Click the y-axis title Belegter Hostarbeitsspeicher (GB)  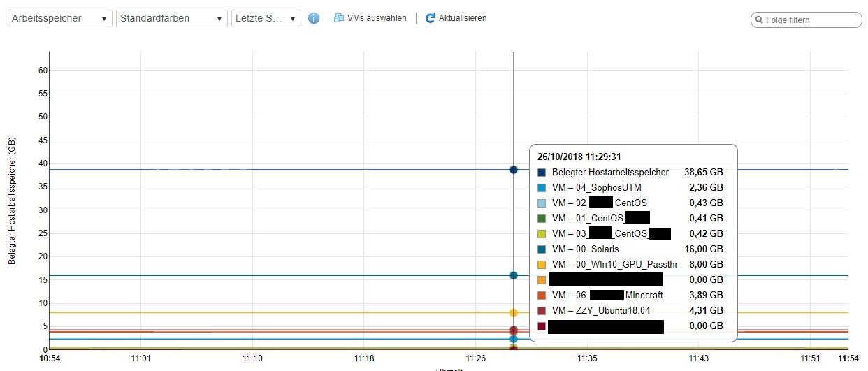coord(12,201)
